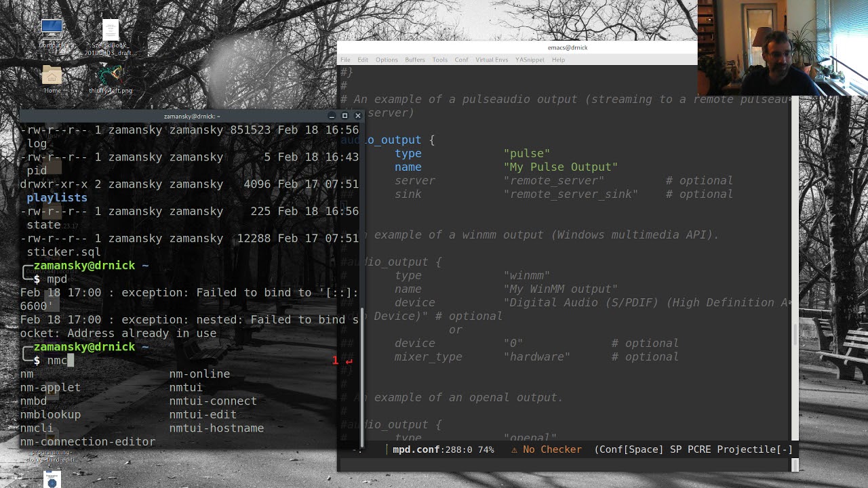Click the "winmm" type value in Emacs
This screenshot has height=488, width=868.
click(527, 275)
